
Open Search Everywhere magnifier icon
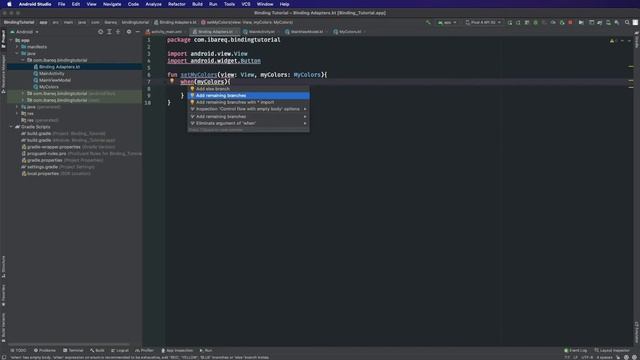point(627,22)
